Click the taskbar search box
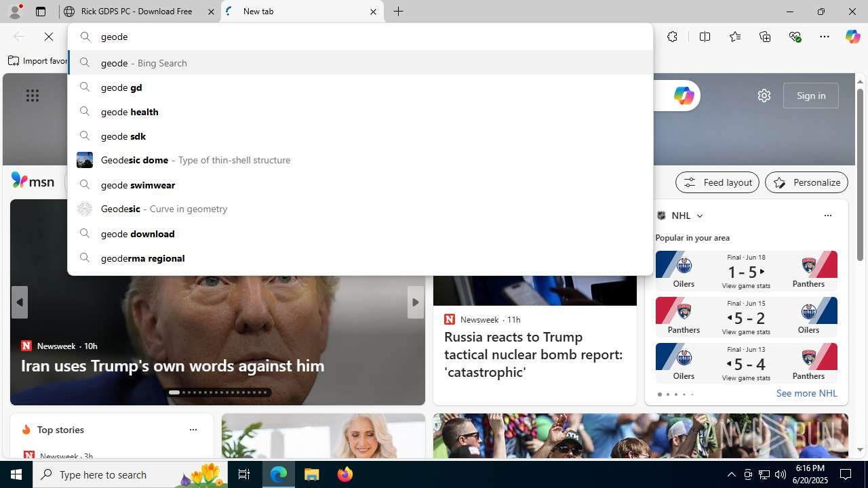 pyautogui.click(x=130, y=474)
